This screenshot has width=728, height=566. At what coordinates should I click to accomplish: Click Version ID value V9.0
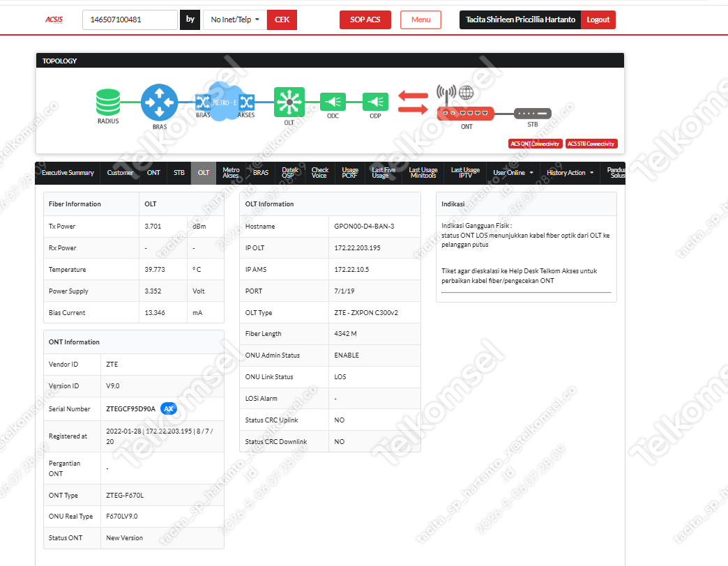coord(113,386)
